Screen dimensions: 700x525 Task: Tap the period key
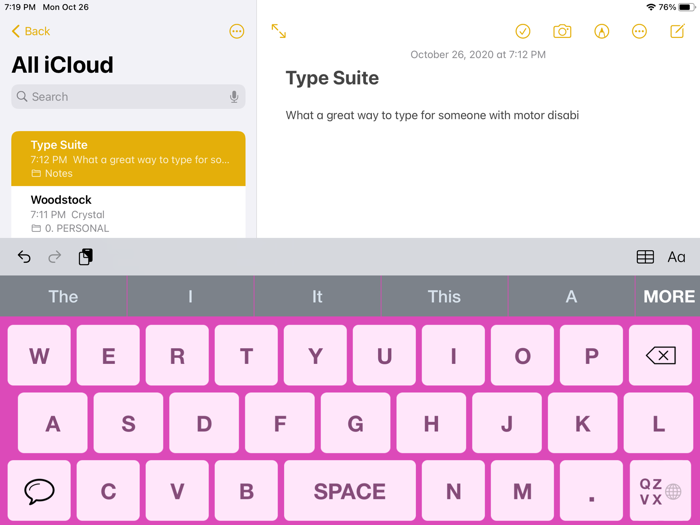pos(592,491)
